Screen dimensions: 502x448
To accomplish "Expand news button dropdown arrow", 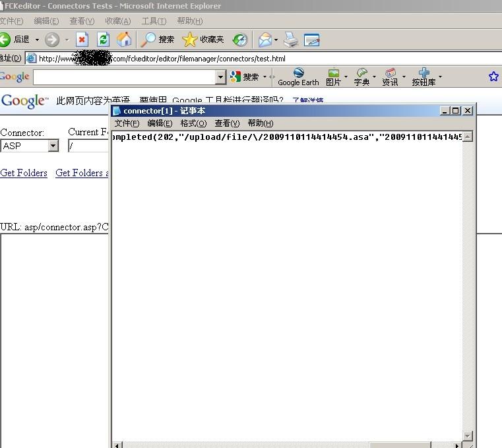I will click(404, 77).
